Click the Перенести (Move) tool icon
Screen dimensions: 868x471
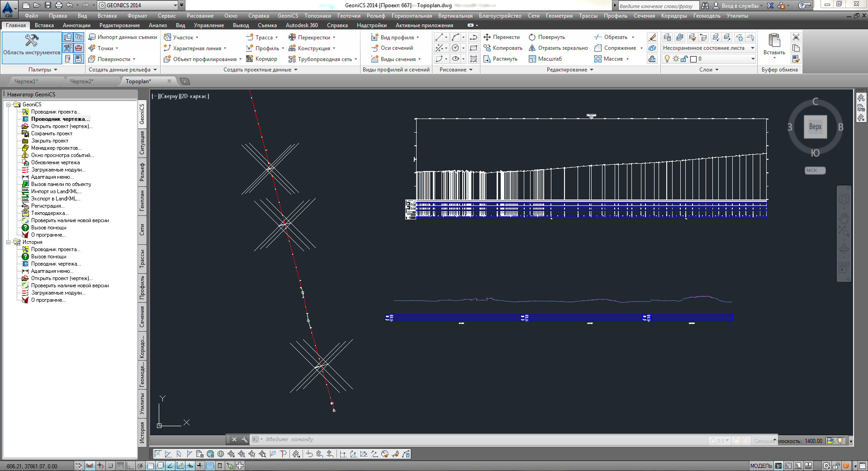pyautogui.click(x=487, y=37)
